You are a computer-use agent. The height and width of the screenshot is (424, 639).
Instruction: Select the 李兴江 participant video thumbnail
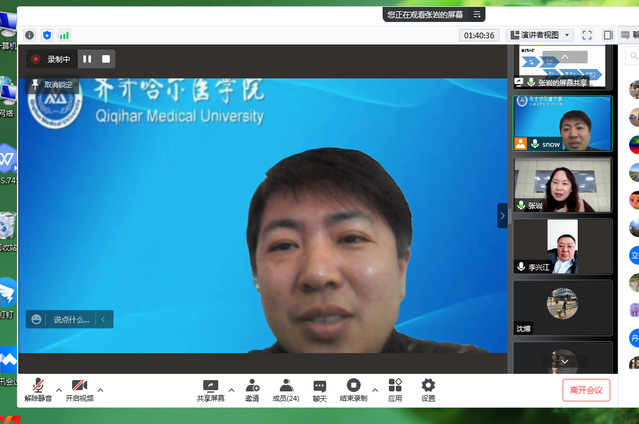562,246
